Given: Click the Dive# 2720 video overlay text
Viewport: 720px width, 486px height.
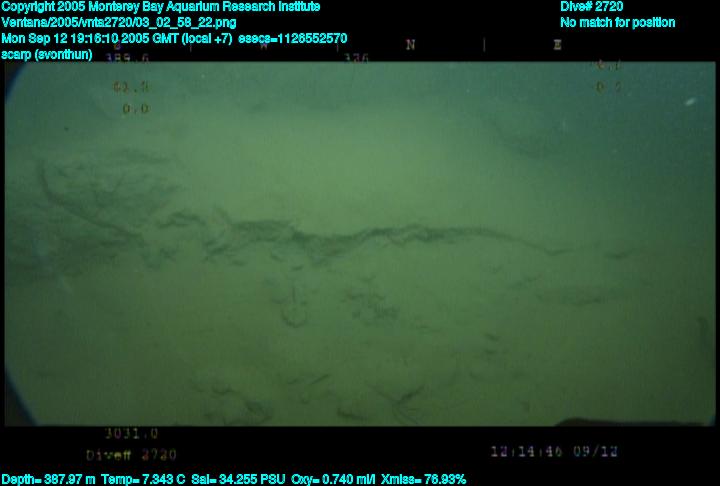Looking at the screenshot, I should pos(131,455).
